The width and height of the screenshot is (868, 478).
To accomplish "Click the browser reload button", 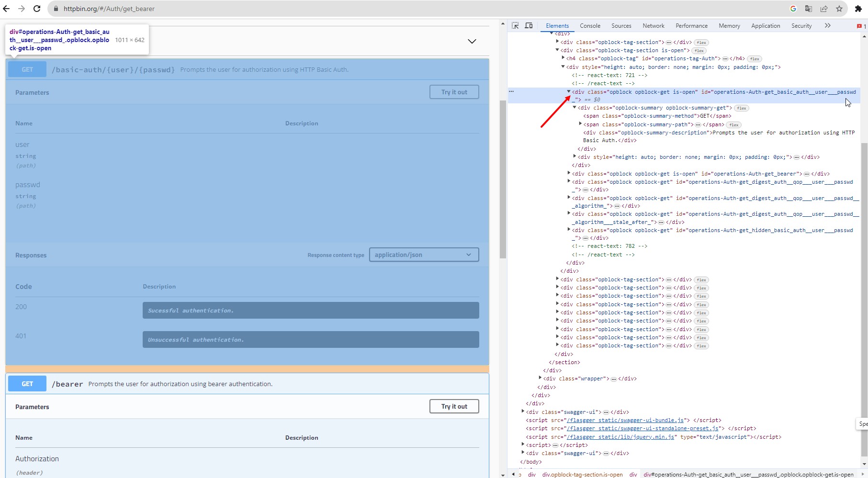I will coord(37,9).
